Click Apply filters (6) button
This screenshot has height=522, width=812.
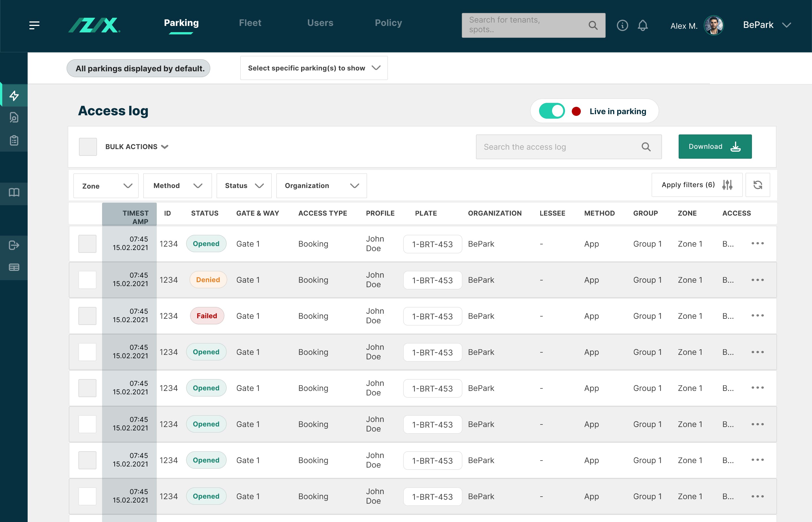696,185
